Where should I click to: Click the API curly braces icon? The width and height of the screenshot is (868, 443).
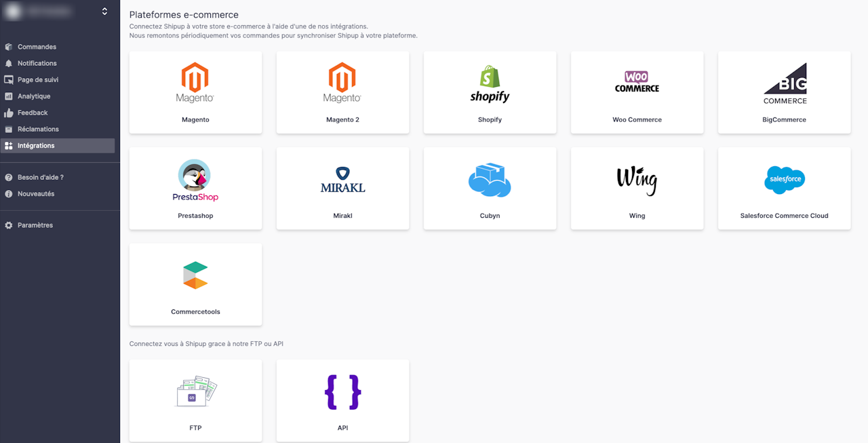(342, 391)
